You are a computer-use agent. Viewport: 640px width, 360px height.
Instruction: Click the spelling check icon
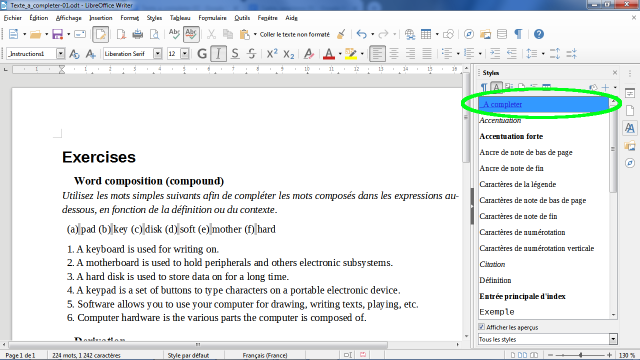[174, 34]
